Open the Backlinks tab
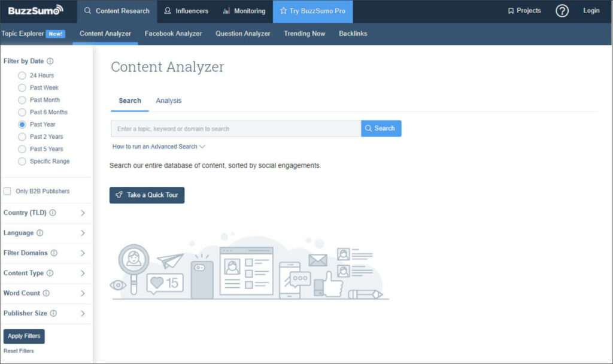This screenshot has width=613, height=364. coord(353,34)
